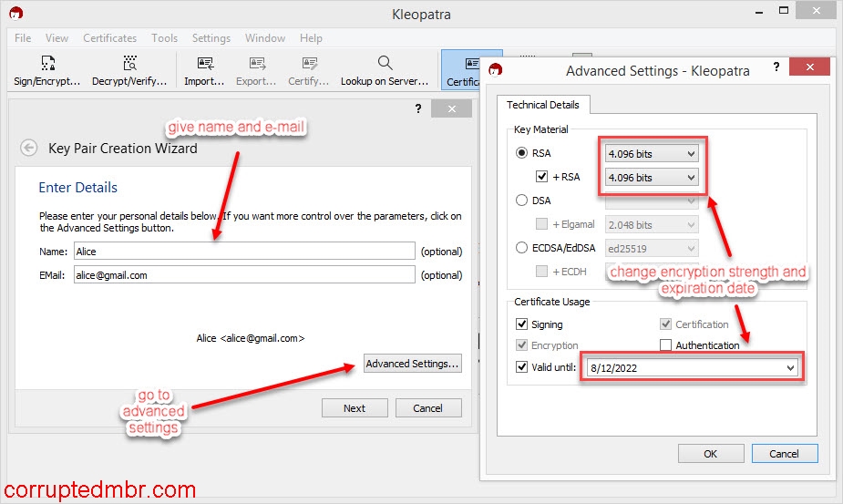Click the Name input field
Viewport: 843px width, 504px height.
(x=244, y=252)
